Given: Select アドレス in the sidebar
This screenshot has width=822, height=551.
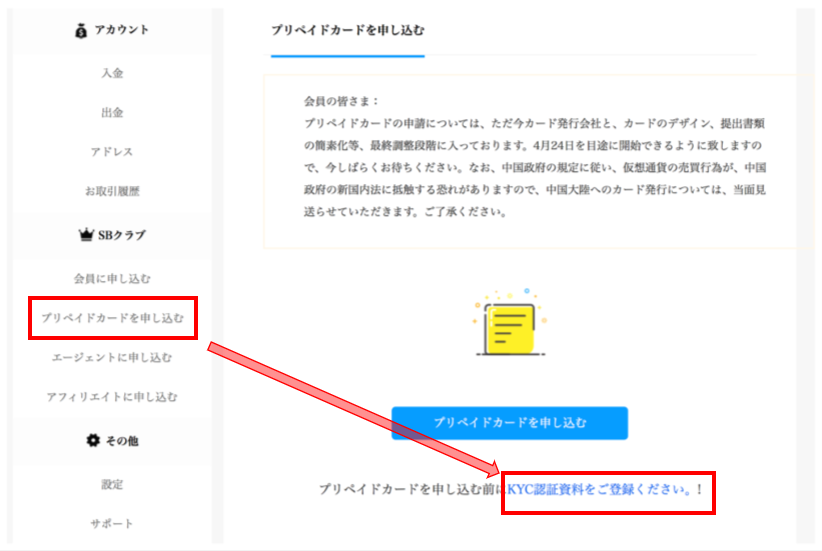Looking at the screenshot, I should 112,152.
